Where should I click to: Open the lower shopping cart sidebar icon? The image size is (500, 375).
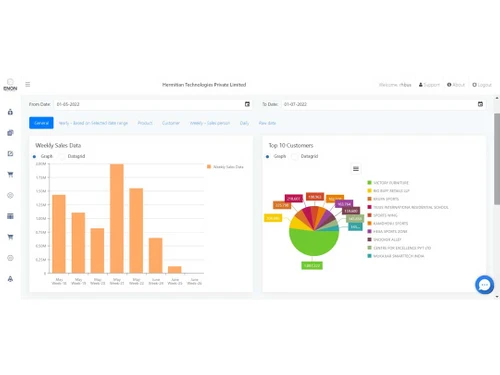coord(10,237)
